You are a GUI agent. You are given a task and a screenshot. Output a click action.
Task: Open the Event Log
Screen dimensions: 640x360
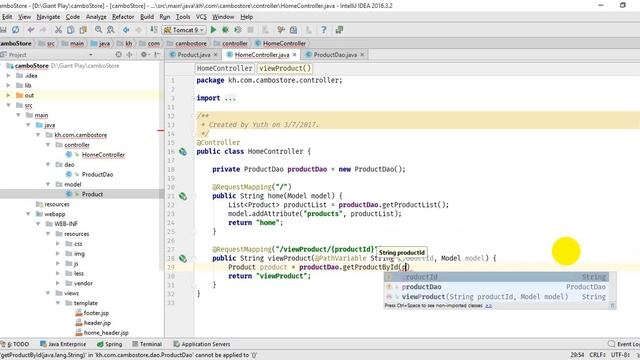[624, 344]
